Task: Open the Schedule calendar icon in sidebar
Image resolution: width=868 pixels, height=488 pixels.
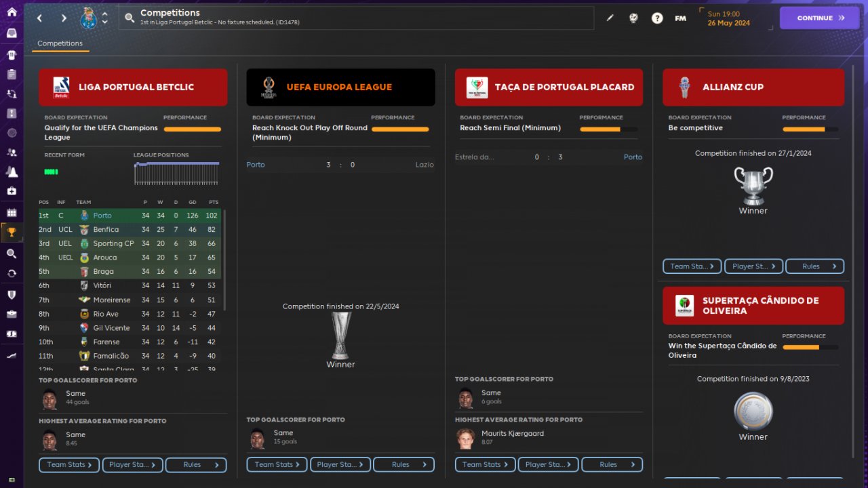Action: click(12, 213)
